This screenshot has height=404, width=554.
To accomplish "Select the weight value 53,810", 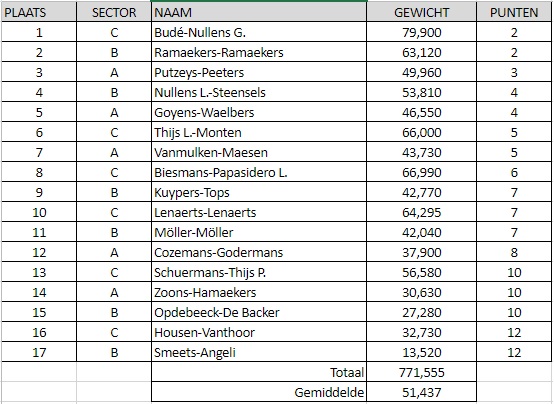I will click(x=422, y=92).
